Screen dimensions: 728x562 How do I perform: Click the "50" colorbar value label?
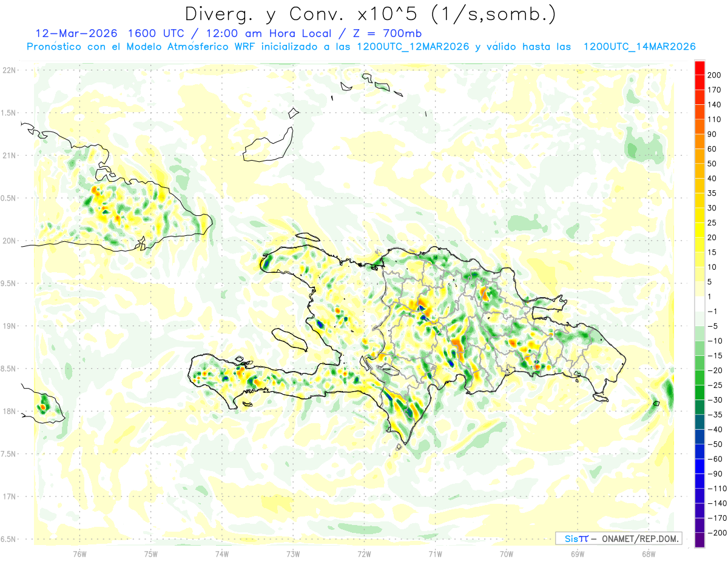coord(712,164)
